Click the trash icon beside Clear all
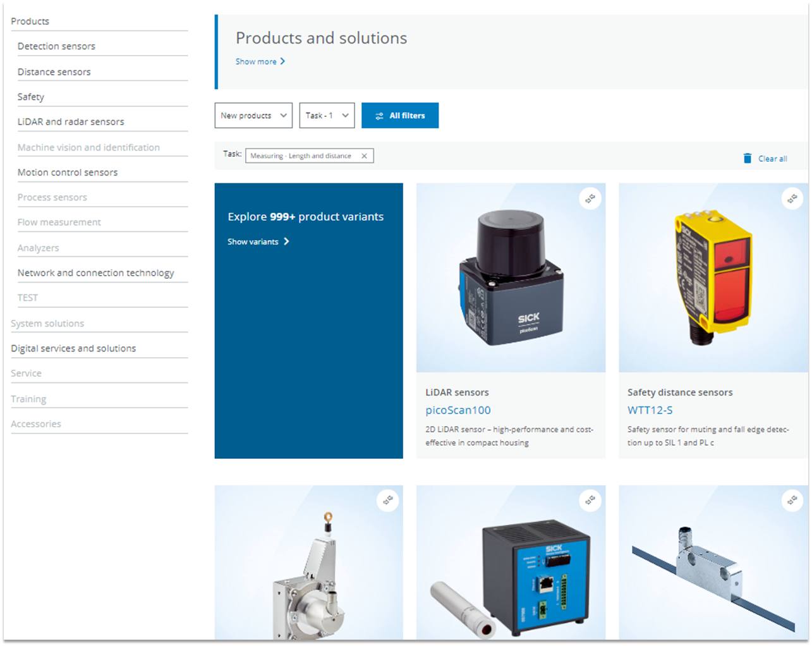 748,158
